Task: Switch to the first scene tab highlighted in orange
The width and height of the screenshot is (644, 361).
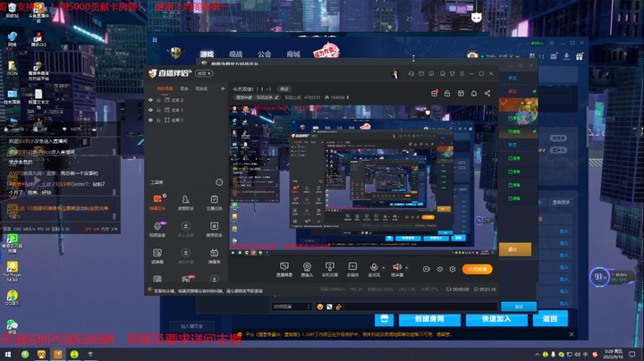Action: (165, 88)
